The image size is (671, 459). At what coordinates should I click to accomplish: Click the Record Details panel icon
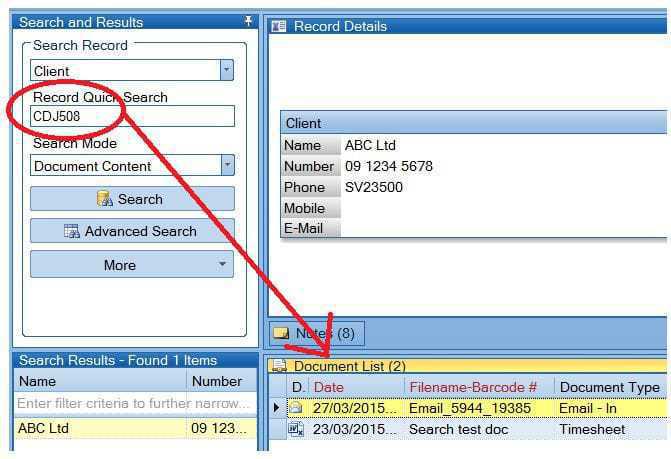pos(279,27)
